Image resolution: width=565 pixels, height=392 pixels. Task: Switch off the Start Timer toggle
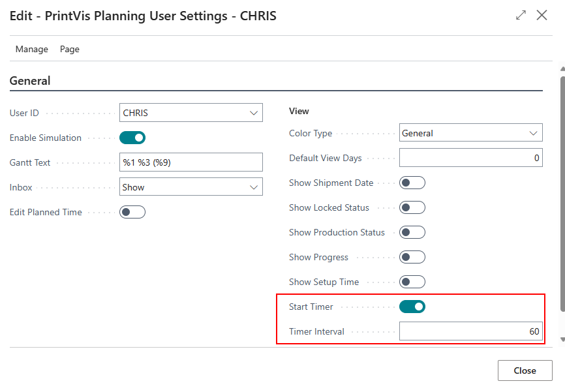[412, 307]
